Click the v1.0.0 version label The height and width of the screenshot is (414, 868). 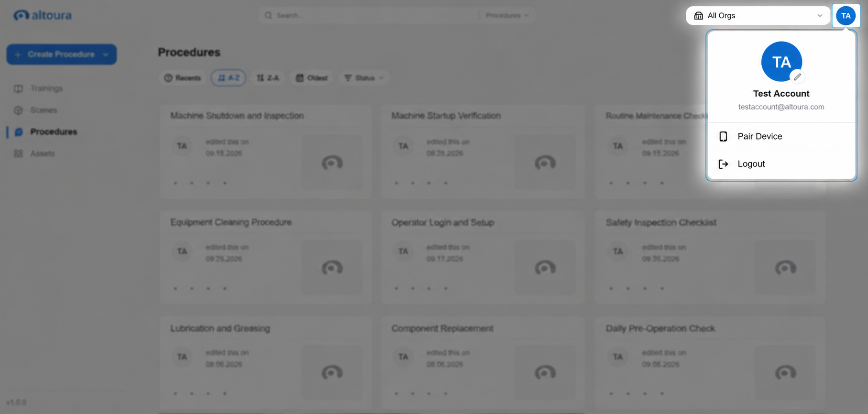pos(16,403)
